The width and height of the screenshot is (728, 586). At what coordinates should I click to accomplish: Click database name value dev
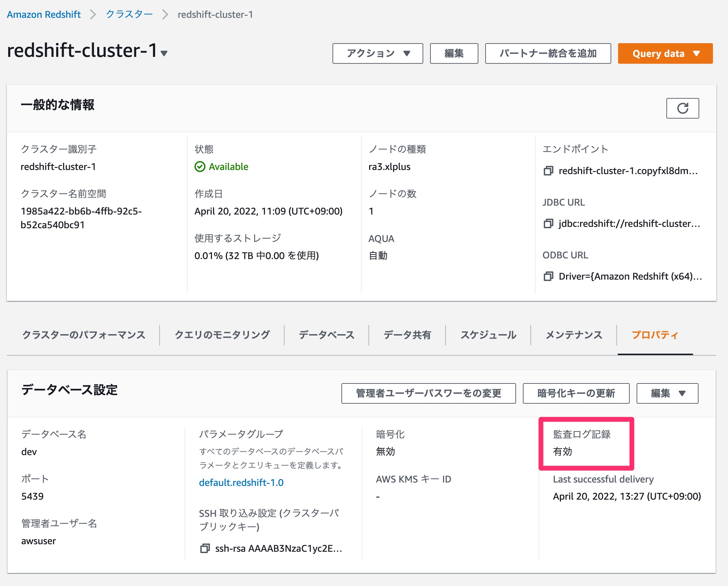pos(29,452)
